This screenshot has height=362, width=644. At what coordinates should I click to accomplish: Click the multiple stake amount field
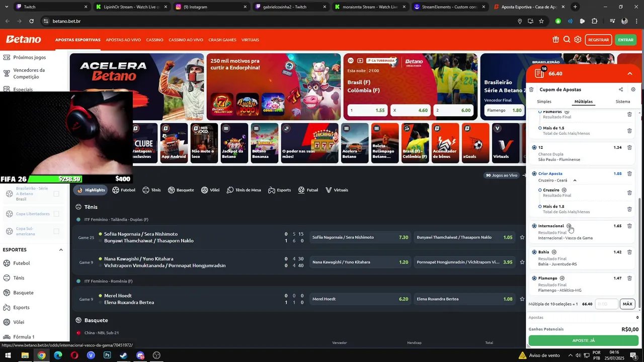point(606,304)
